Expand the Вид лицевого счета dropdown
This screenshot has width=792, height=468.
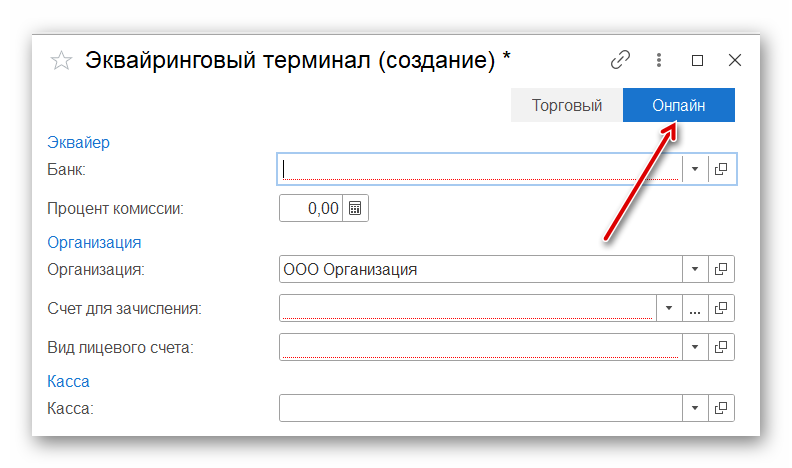(695, 347)
